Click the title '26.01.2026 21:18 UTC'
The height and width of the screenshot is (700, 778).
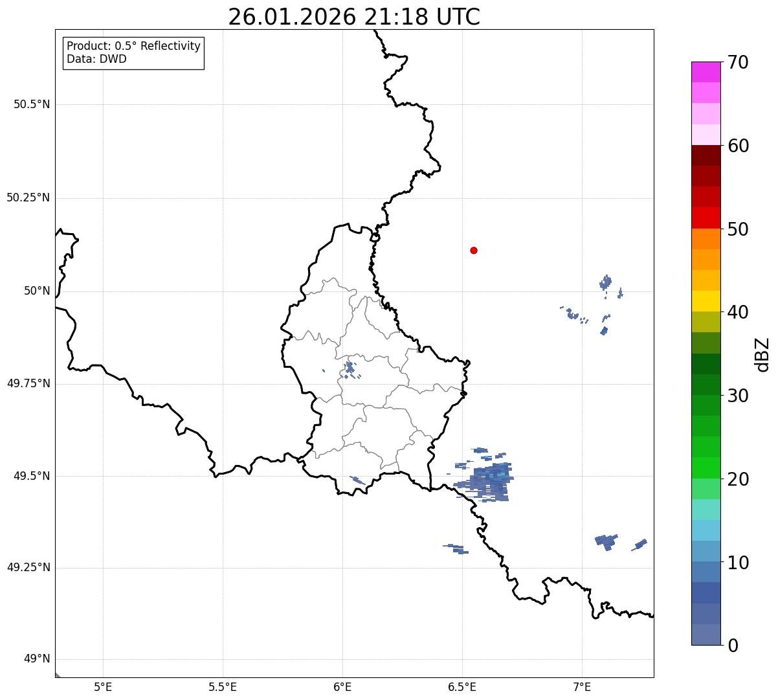354,17
